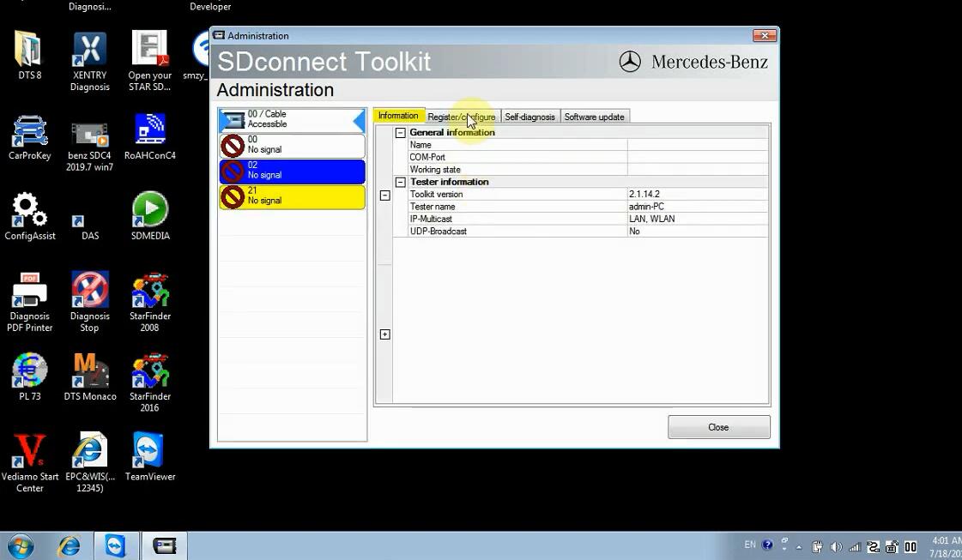This screenshot has width=962, height=560.
Task: Open the volume speaker tray icon
Action: tap(836, 547)
